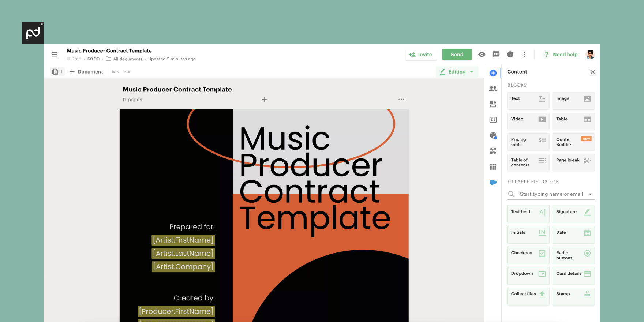Select the Artist.FirstName highlighted variable
Image resolution: width=644 pixels, height=322 pixels.
click(x=183, y=240)
